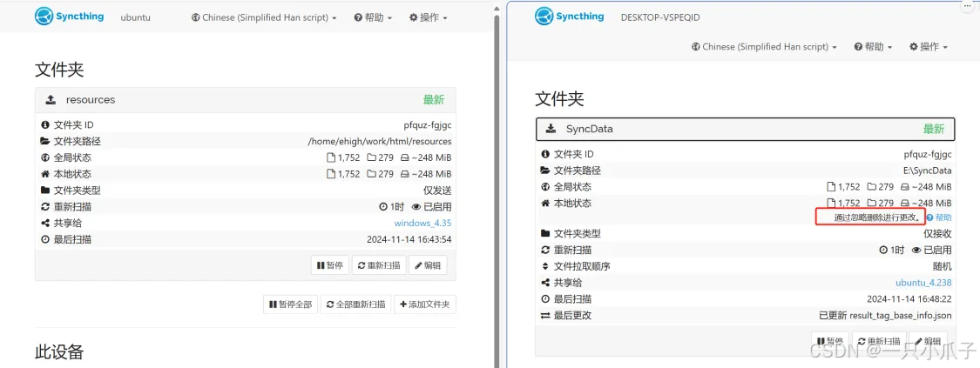Click 仅接收 folder type value
This screenshot has height=368, width=980.
click(x=937, y=233)
